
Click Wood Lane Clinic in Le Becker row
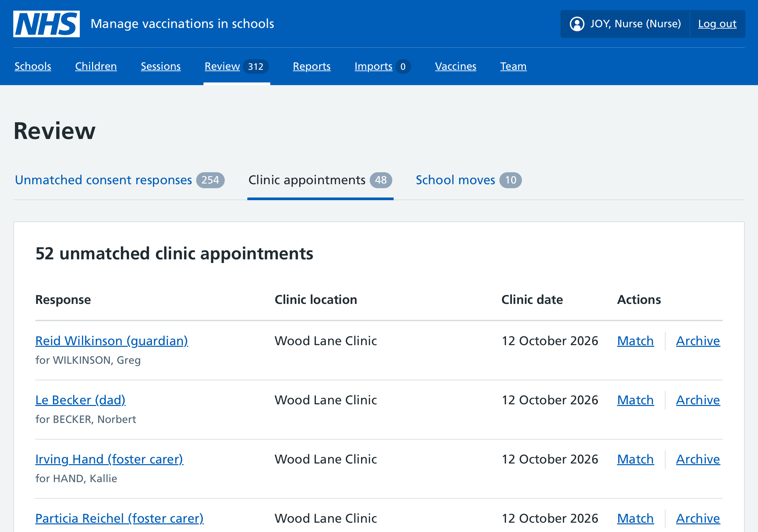click(x=326, y=400)
